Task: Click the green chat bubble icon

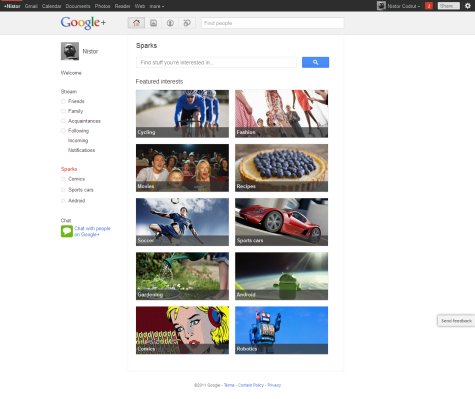Action: 67,231
